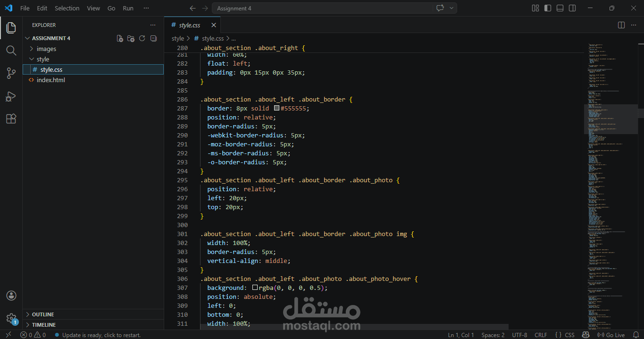
Task: Click Update is ready restart notice
Action: click(98, 335)
